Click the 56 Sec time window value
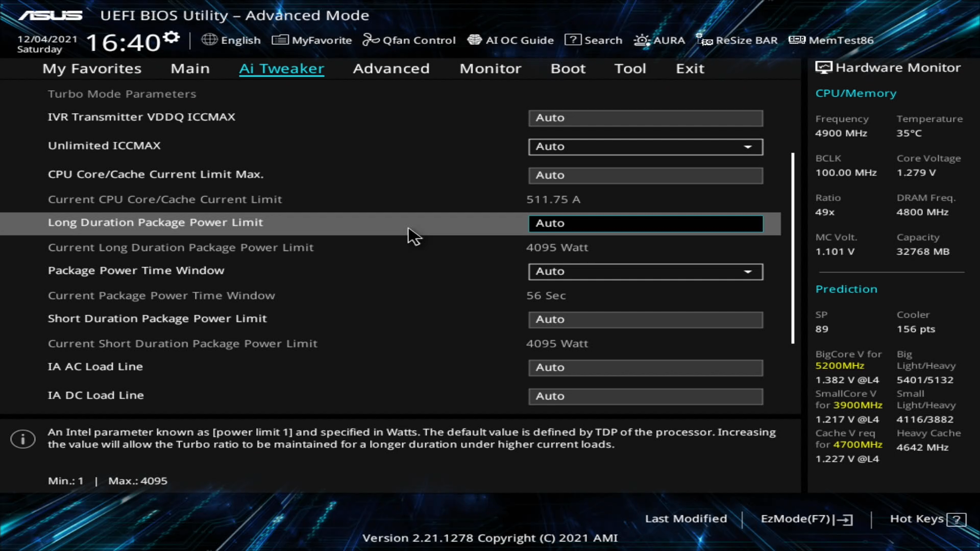This screenshot has width=980, height=551. [546, 296]
